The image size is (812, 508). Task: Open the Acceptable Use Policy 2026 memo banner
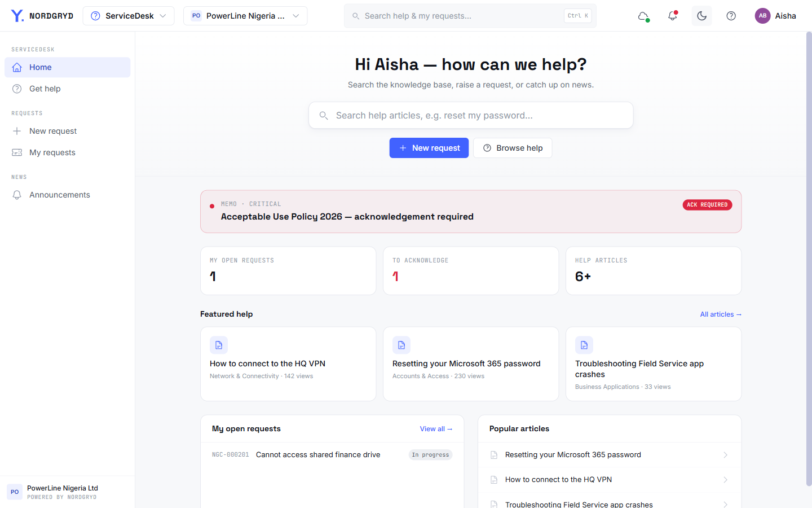tap(471, 212)
